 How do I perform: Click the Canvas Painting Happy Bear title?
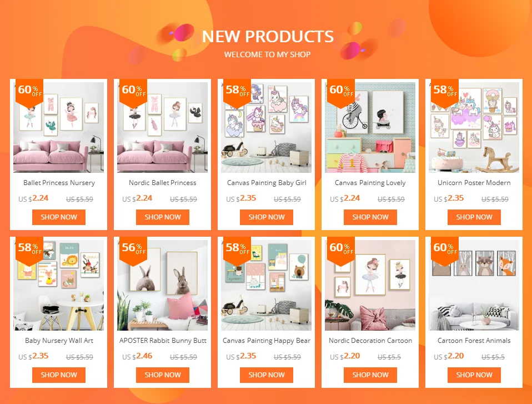pyautogui.click(x=267, y=341)
